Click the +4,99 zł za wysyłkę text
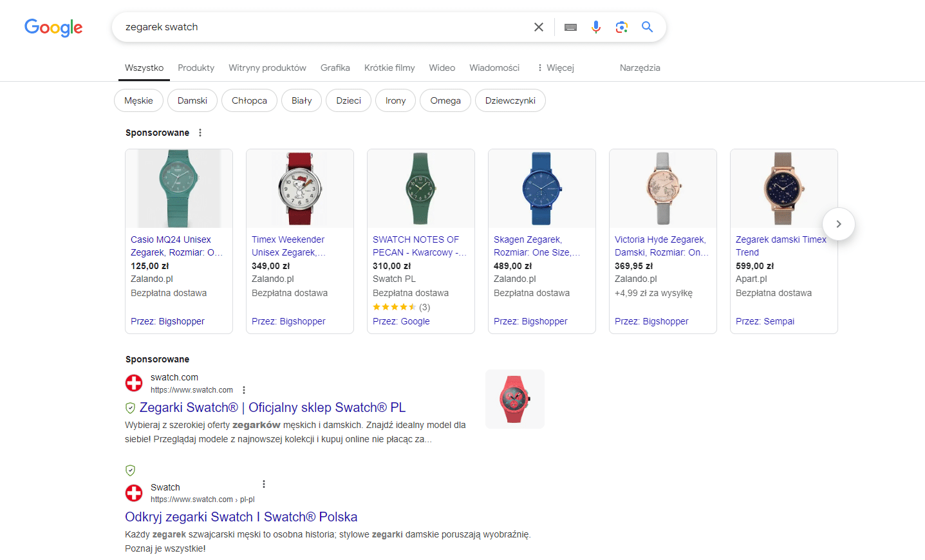Image resolution: width=925 pixels, height=560 pixels. point(653,293)
